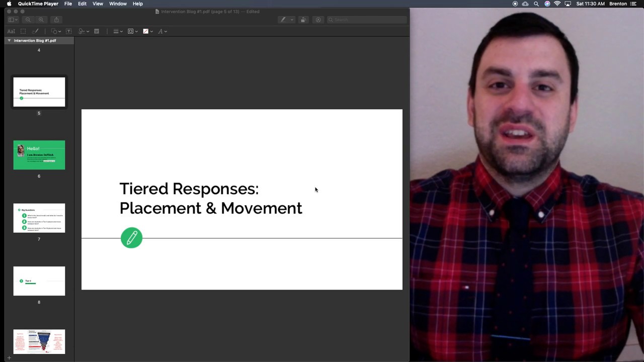Open the Window menu

(118, 4)
